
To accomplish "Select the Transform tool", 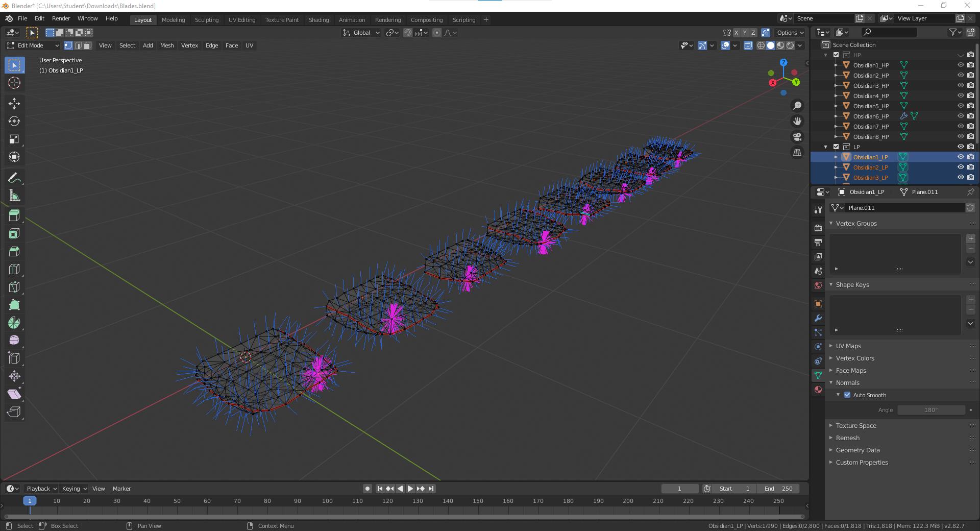I will pos(14,157).
